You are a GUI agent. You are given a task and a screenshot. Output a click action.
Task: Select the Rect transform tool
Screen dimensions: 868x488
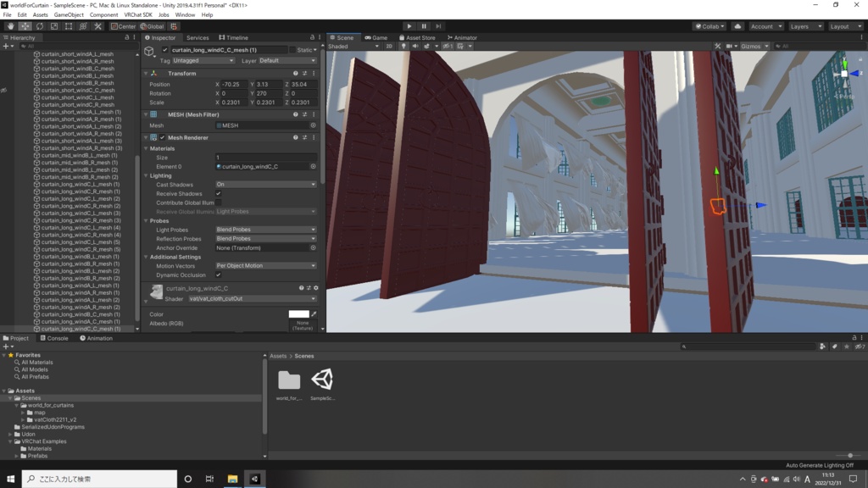click(x=69, y=26)
